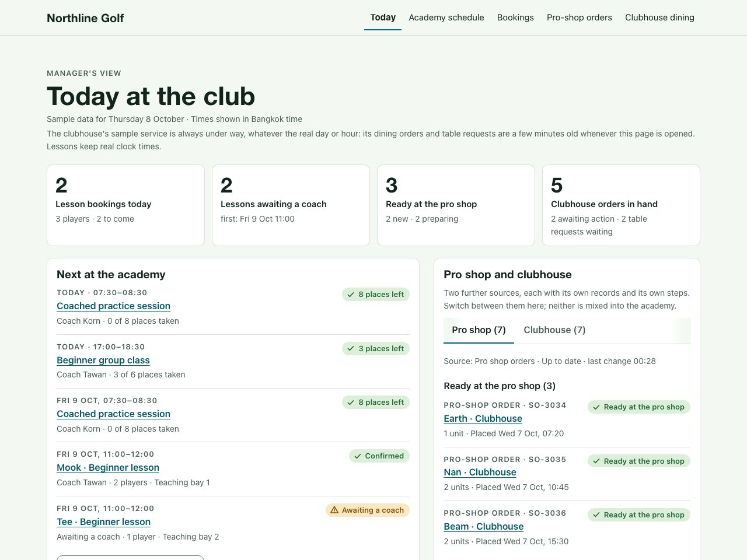Click the Lessons awaiting a coach card

coord(291,205)
